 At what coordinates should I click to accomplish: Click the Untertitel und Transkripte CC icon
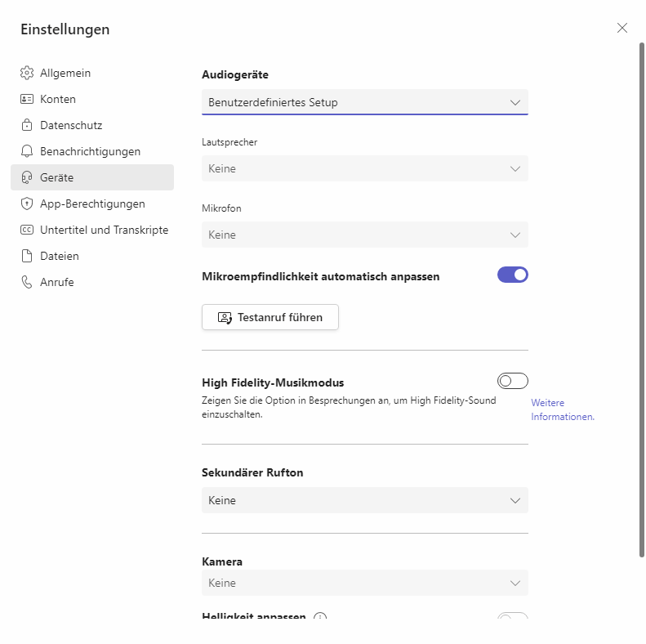tap(26, 230)
